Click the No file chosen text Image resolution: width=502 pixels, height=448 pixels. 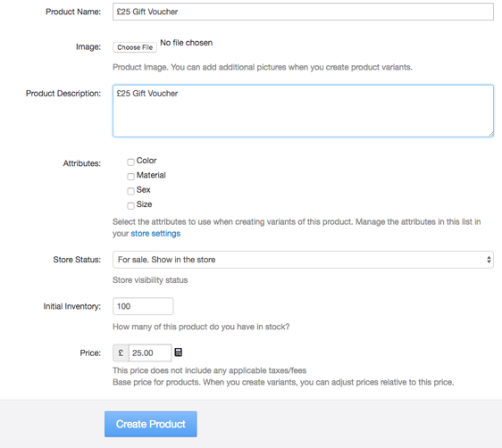tap(187, 43)
